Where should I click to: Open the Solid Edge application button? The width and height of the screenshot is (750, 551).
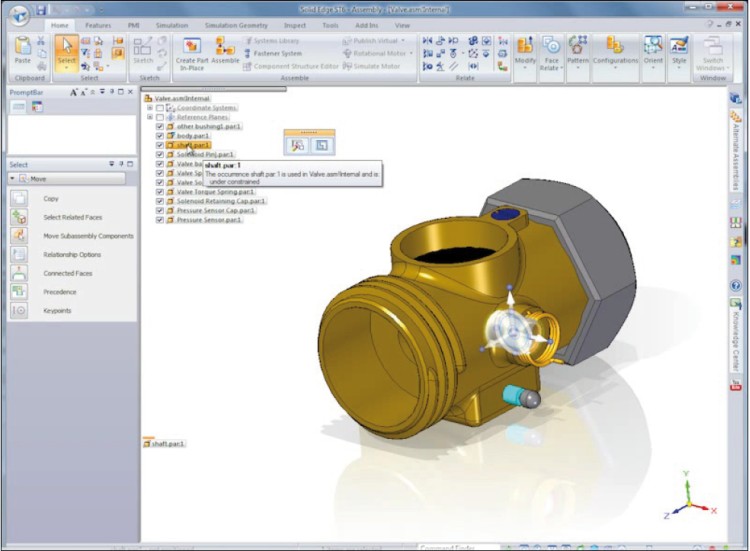19,14
